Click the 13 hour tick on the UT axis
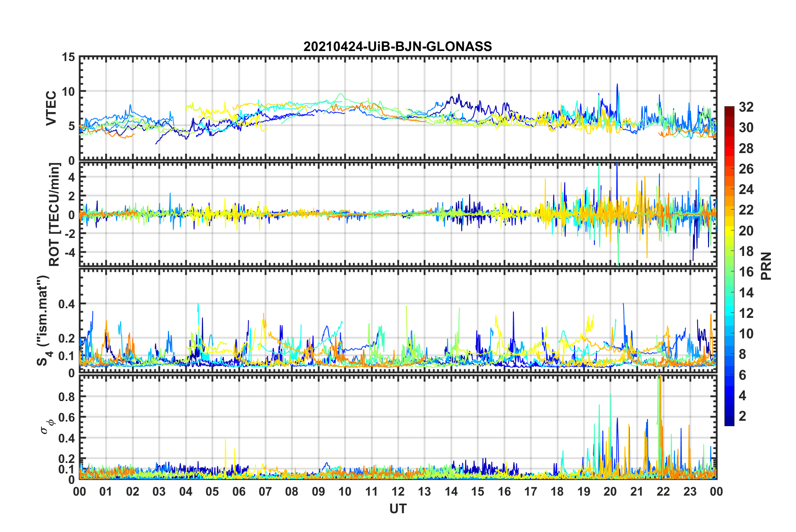Image resolution: width=796 pixels, height=532 pixels. point(424,491)
